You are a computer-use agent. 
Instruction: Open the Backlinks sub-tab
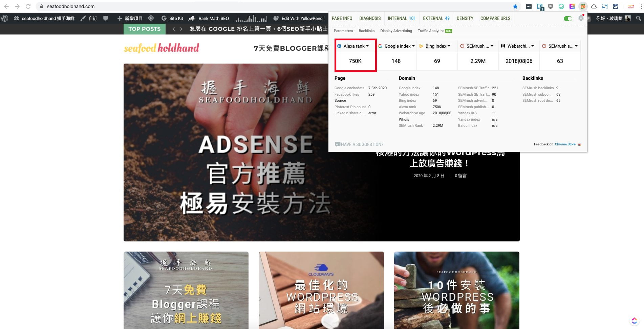coord(366,31)
